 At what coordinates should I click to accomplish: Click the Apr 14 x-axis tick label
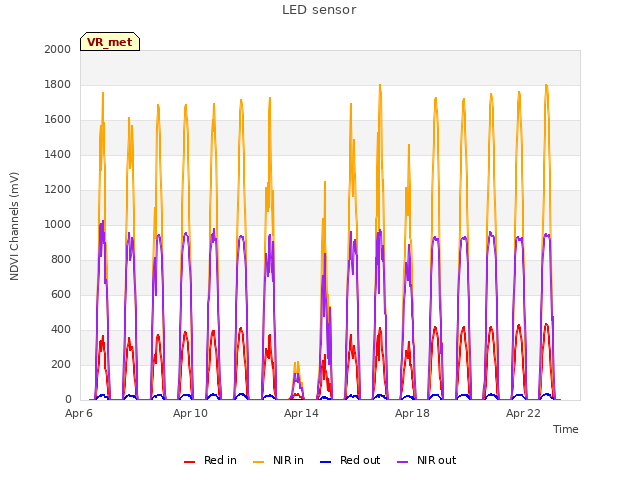click(x=301, y=413)
